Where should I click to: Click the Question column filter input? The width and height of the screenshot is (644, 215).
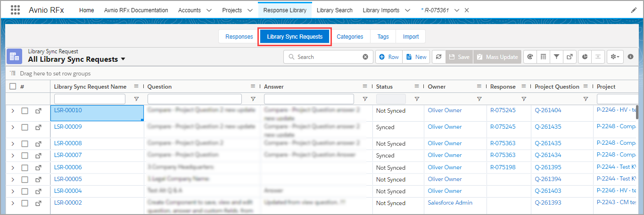tap(194, 99)
